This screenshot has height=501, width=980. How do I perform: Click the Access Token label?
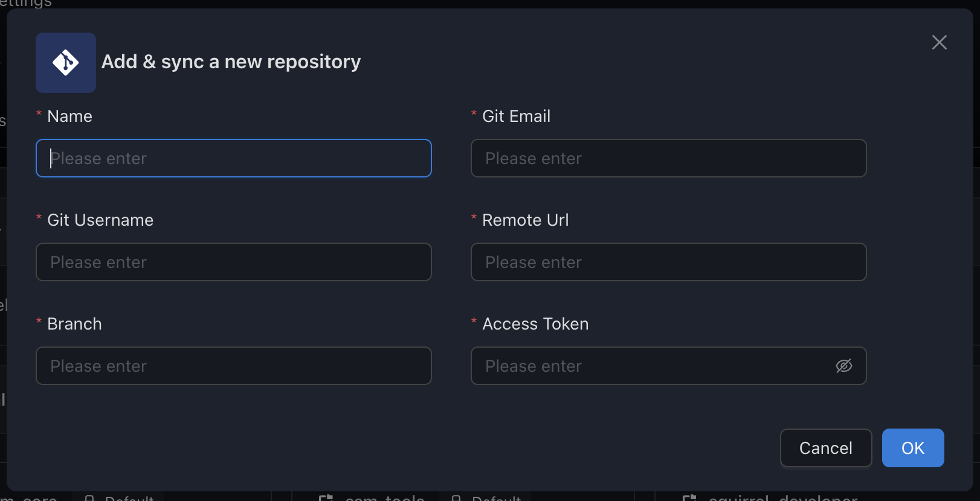[x=536, y=324]
